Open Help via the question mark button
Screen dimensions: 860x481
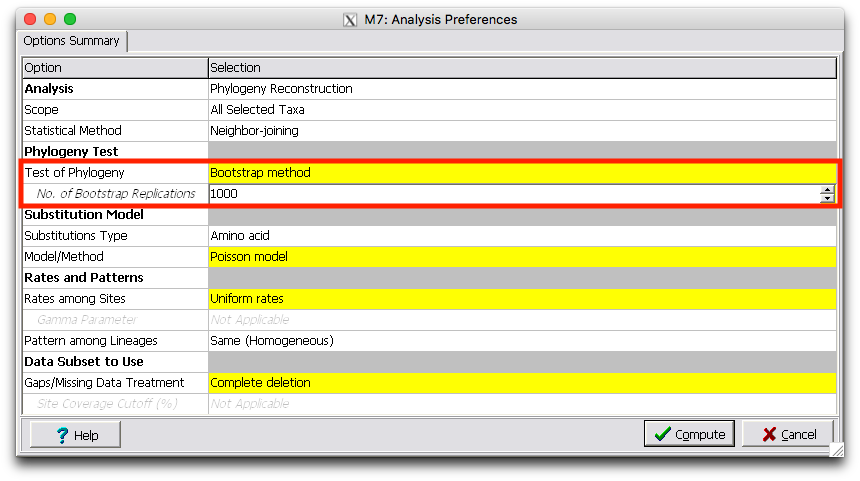pos(76,435)
